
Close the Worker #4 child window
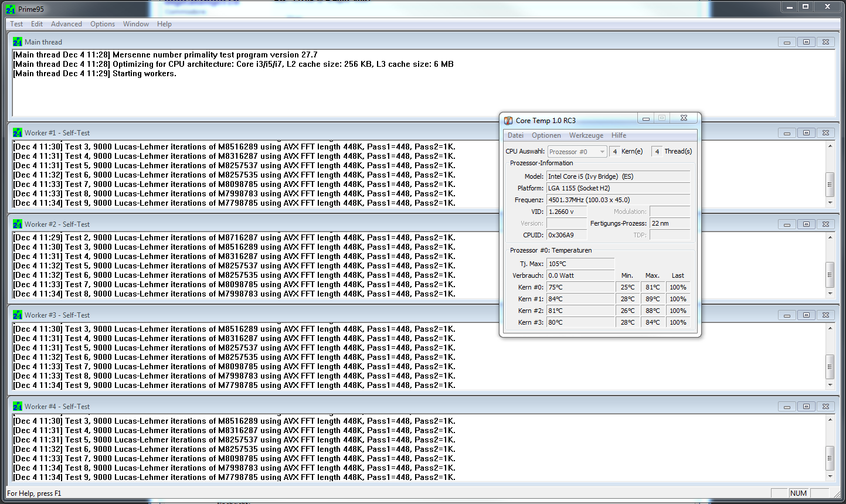(825, 407)
